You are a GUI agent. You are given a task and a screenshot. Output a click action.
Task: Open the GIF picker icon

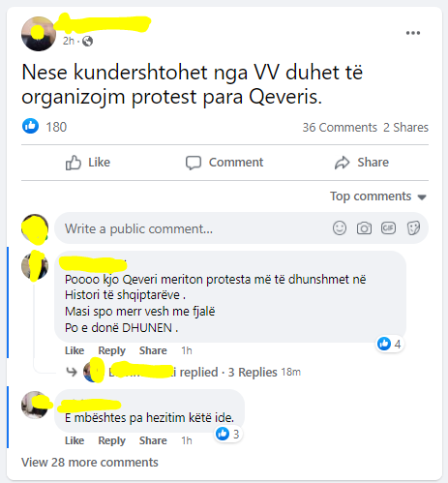pos(388,228)
